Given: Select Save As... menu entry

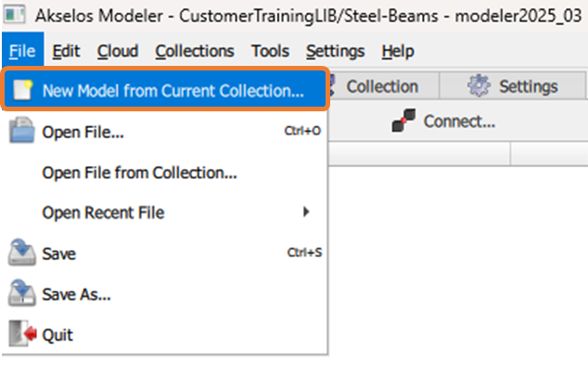Looking at the screenshot, I should [165, 294].
